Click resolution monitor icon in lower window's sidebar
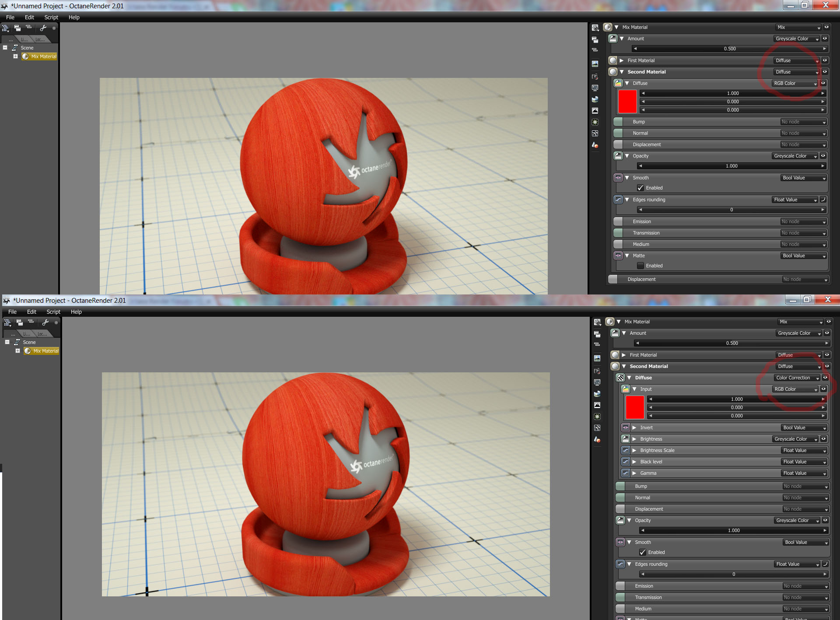 (x=597, y=382)
